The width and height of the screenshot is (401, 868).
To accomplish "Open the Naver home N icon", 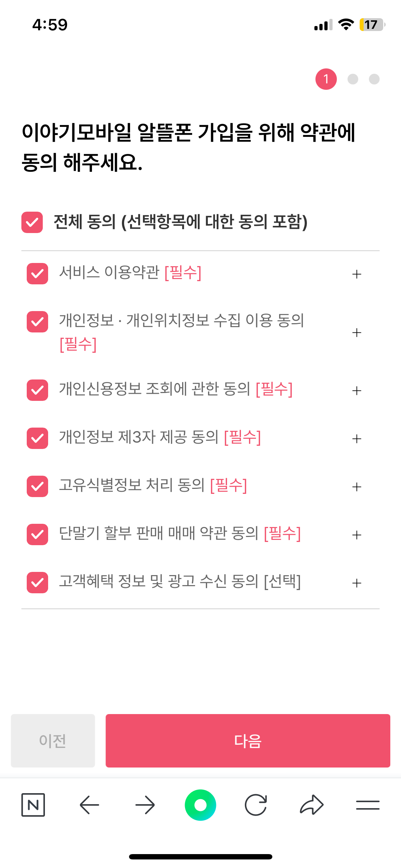I will 33,805.
